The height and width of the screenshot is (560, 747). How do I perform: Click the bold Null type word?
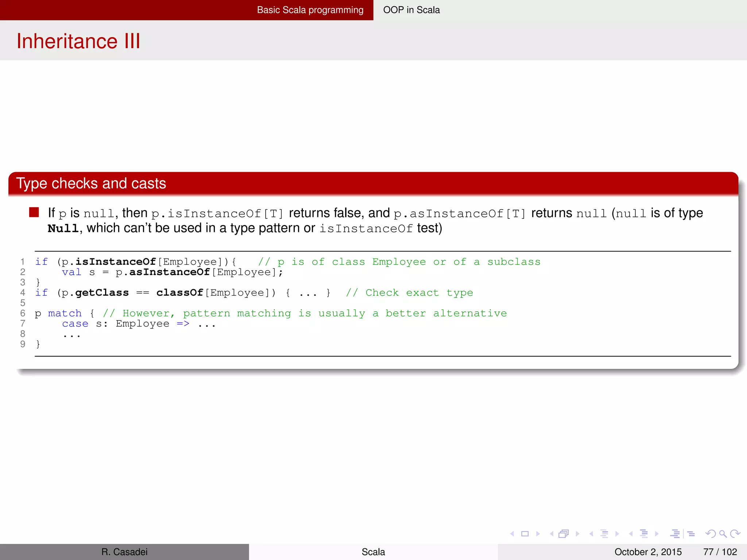coord(63,229)
